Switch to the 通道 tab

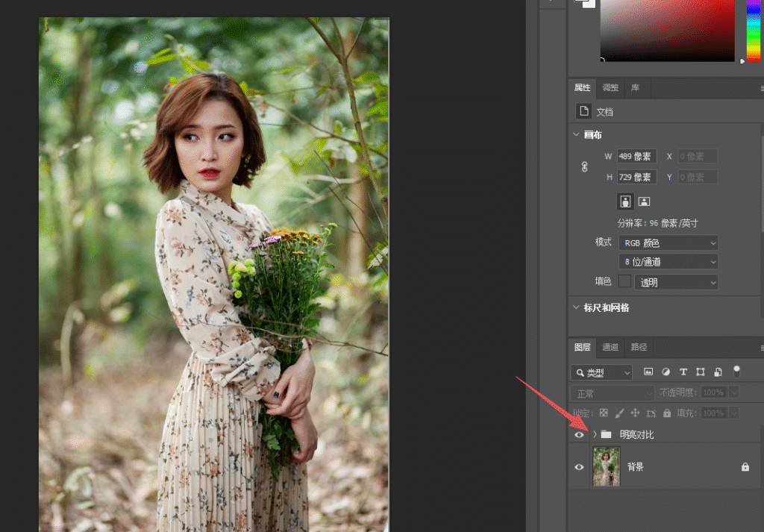pos(610,347)
